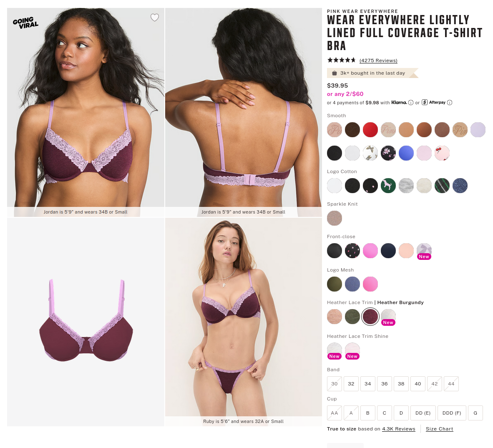Select cup size DD (E)
The image size is (493, 448).
(423, 413)
